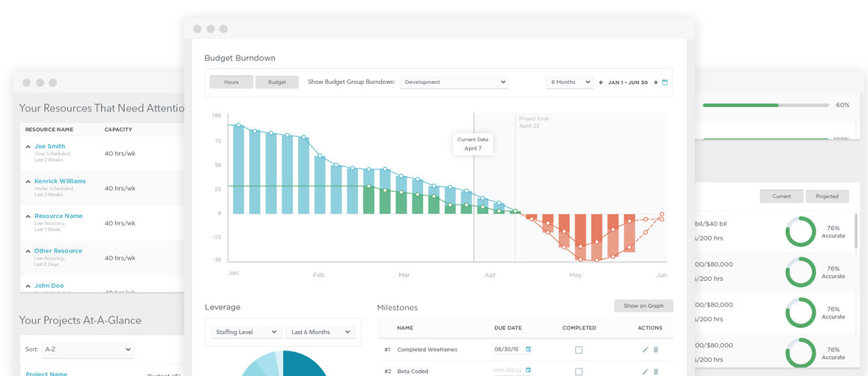Open the Kenrick Williams resource link
This screenshot has width=868, height=376.
pos(60,181)
